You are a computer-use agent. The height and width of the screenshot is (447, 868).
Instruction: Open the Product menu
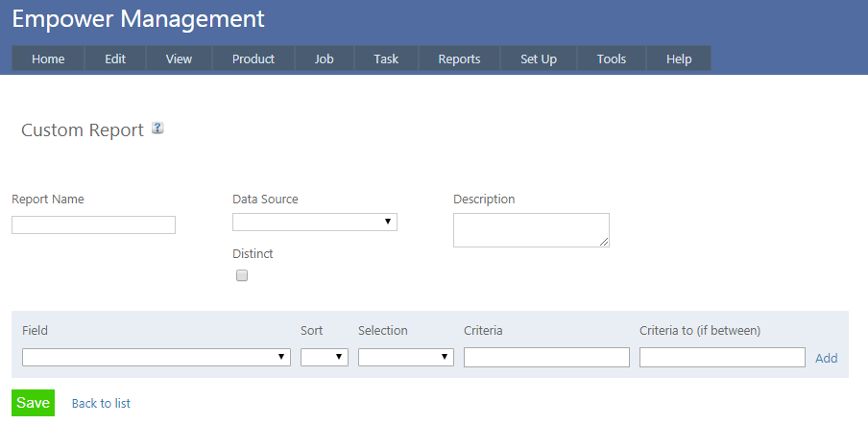(253, 59)
